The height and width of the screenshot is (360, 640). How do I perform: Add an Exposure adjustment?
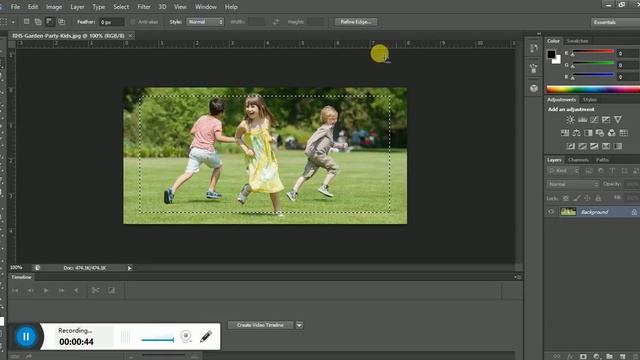[606, 120]
